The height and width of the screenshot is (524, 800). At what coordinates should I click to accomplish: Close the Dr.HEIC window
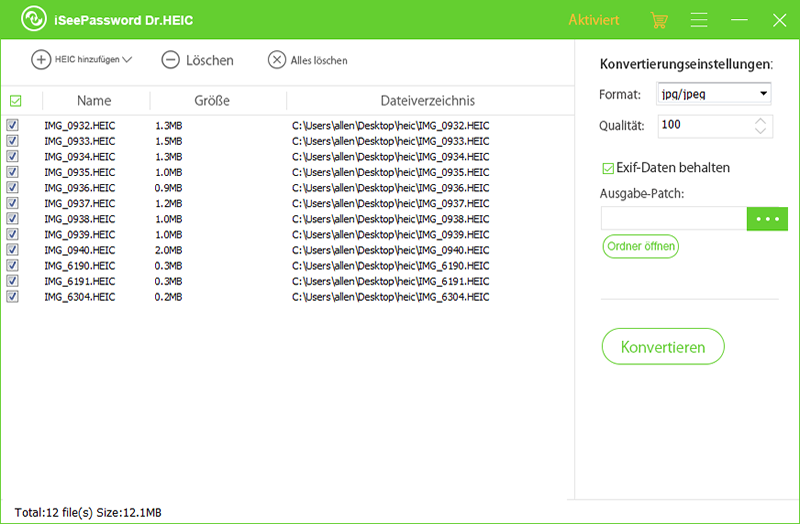tap(779, 20)
